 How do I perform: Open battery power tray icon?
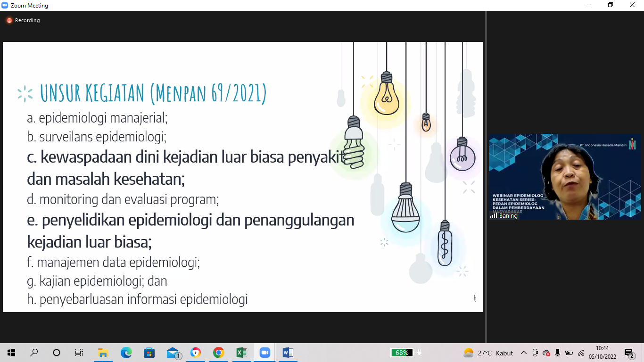569,353
